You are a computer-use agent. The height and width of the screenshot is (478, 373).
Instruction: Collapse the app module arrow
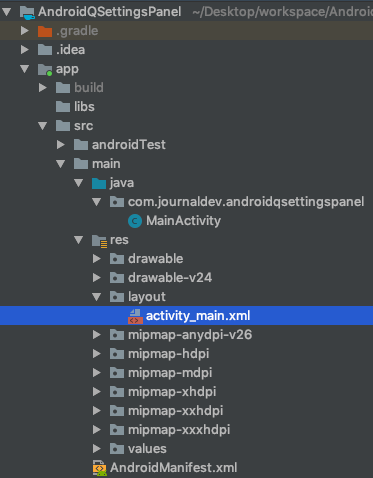(x=25, y=69)
